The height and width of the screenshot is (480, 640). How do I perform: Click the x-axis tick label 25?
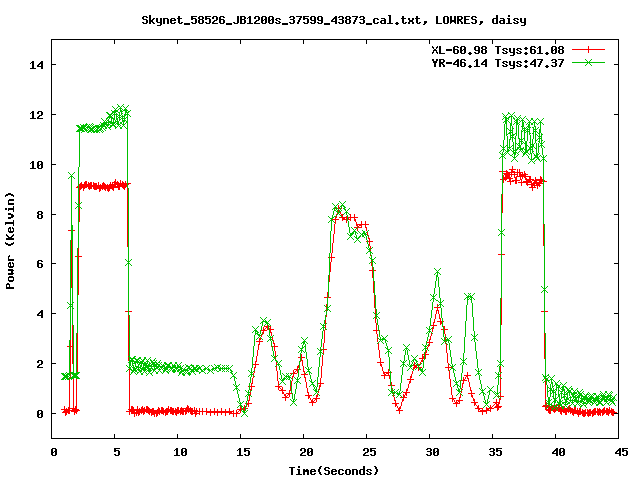tap(369, 452)
